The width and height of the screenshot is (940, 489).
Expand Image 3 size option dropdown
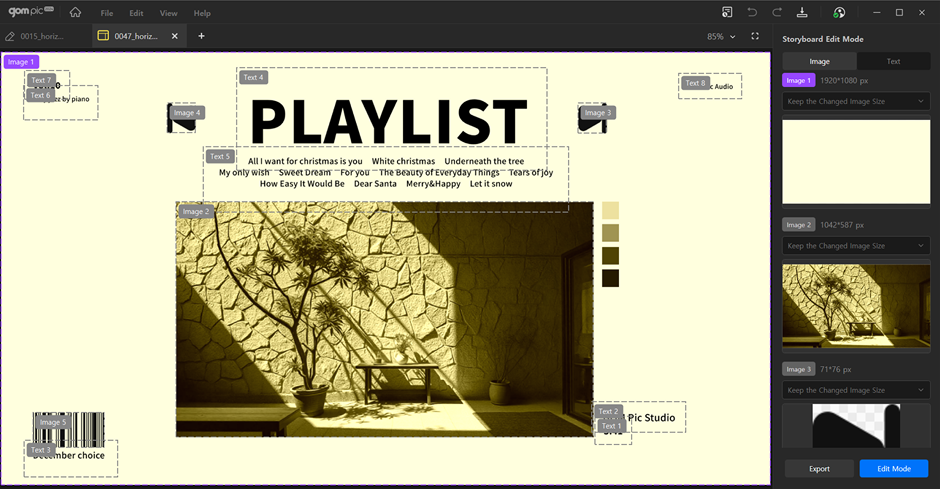click(x=855, y=390)
